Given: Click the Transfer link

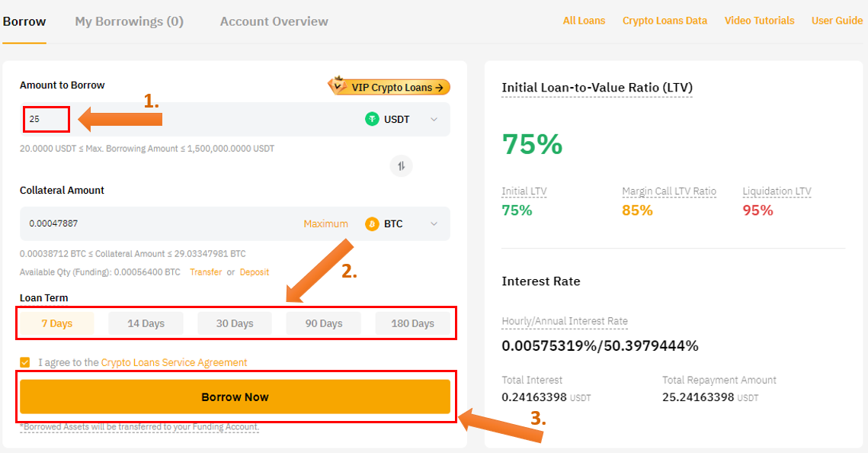Looking at the screenshot, I should click(206, 272).
